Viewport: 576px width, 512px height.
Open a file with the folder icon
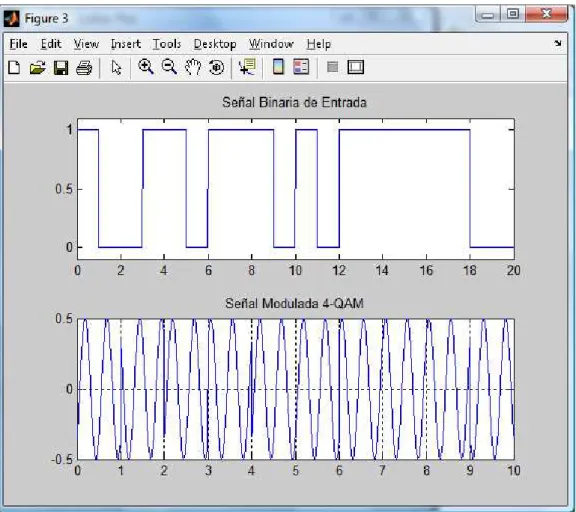[x=37, y=68]
